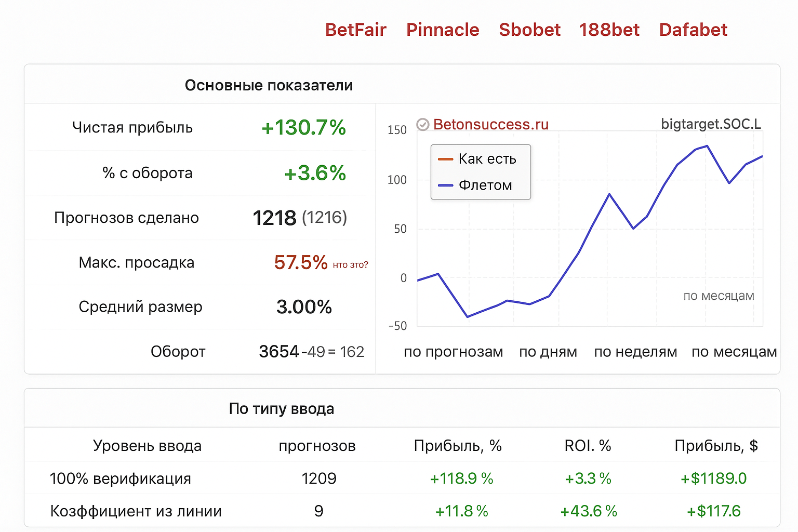
Task: Choose the по месяцам tab below chart
Action: point(734,352)
